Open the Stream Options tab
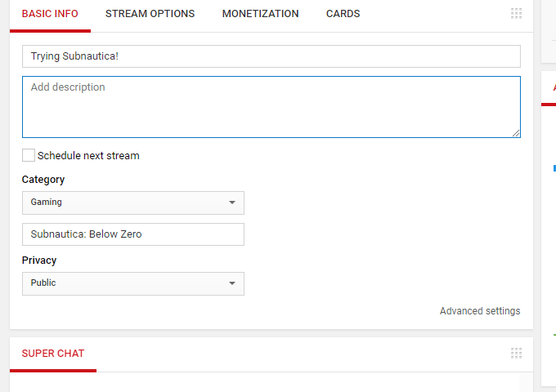556x392 pixels. [x=150, y=14]
